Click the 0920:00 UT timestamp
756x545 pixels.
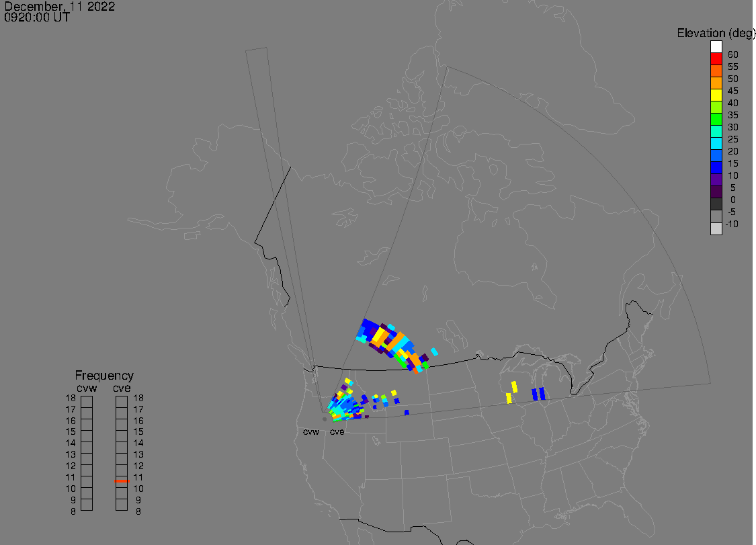click(37, 17)
